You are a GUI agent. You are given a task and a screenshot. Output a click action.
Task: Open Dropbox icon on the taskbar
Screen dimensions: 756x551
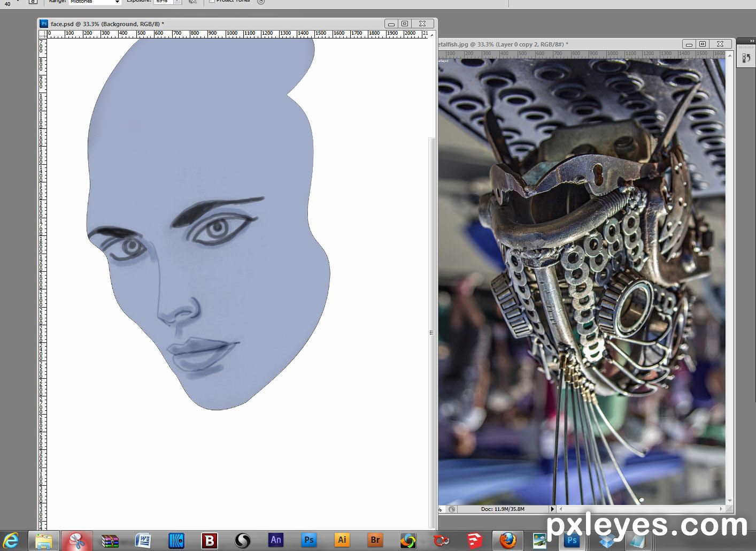[x=606, y=541]
